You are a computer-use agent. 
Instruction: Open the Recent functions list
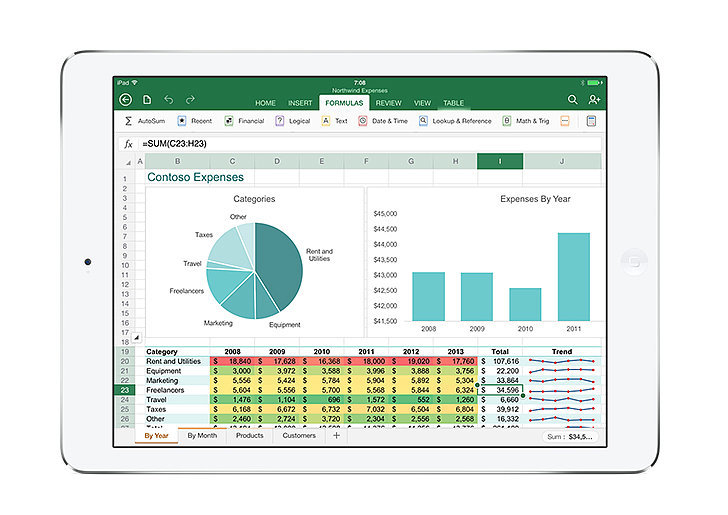pyautogui.click(x=195, y=121)
